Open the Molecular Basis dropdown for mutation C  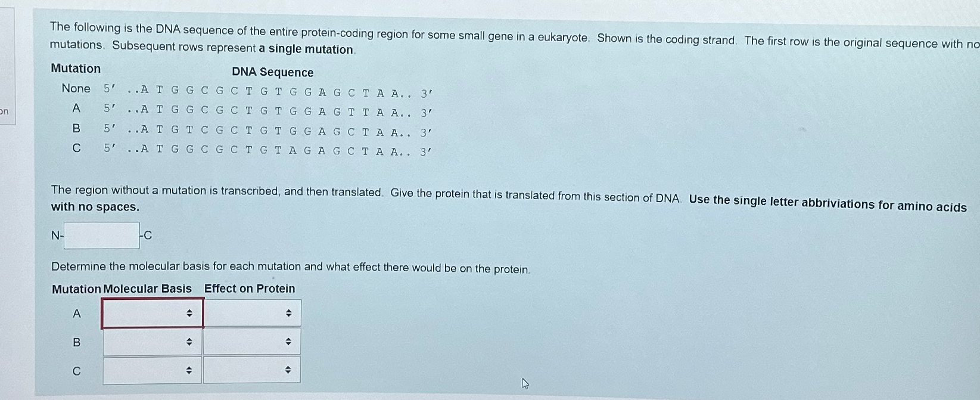pos(151,370)
